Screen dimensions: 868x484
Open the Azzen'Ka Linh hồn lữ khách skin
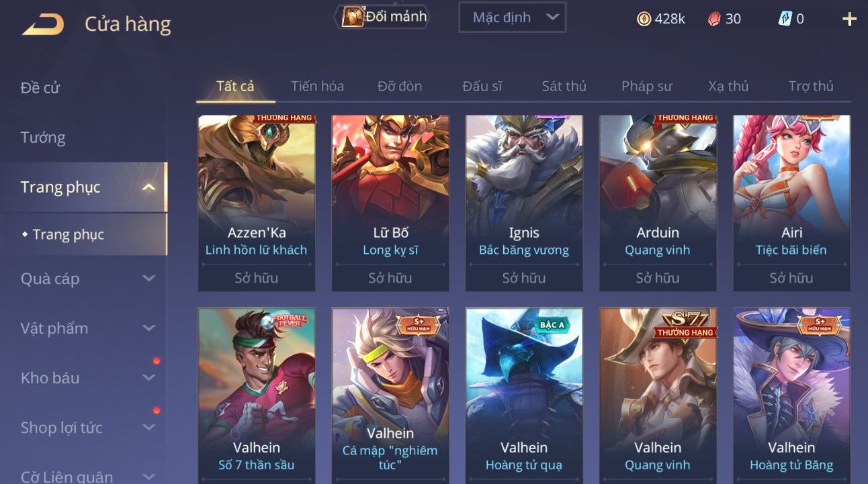point(257,203)
